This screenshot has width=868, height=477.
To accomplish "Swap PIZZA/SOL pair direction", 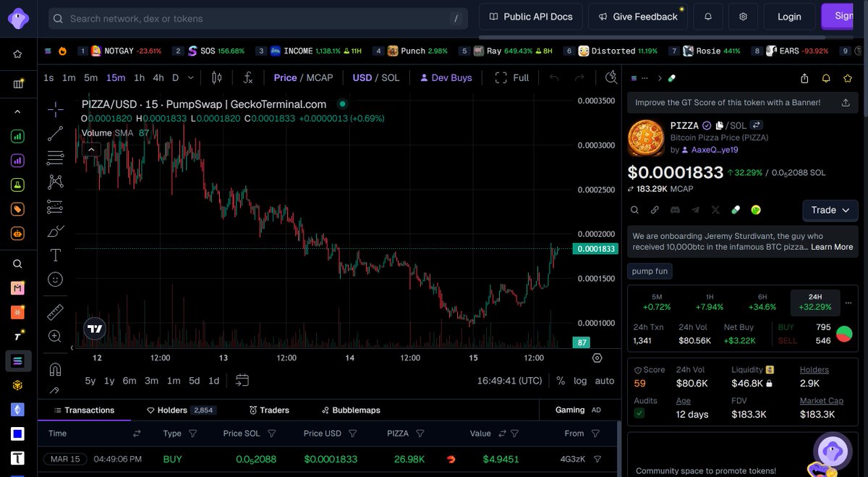I will (757, 125).
